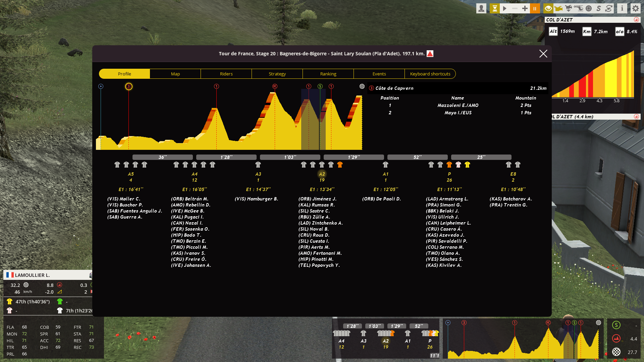Select rider Botcharov A. in group E8
644x362 pixels.
click(511, 199)
